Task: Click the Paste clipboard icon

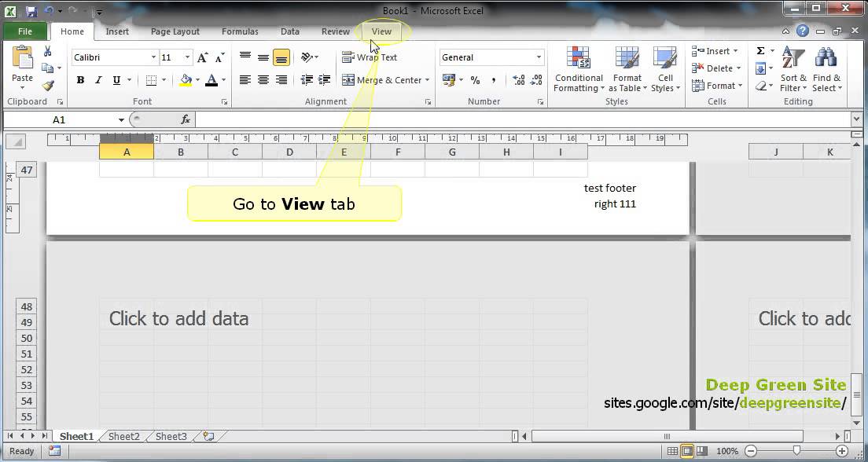Action: click(x=23, y=57)
